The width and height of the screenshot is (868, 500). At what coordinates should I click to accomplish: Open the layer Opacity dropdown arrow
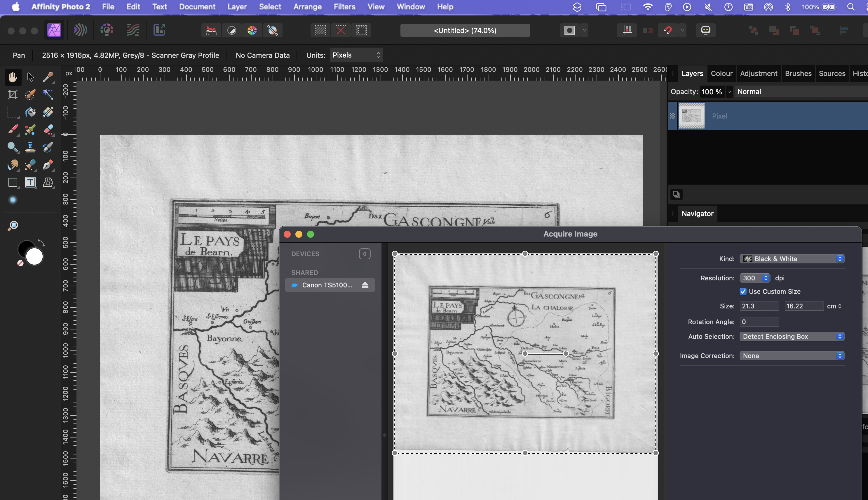tap(729, 92)
